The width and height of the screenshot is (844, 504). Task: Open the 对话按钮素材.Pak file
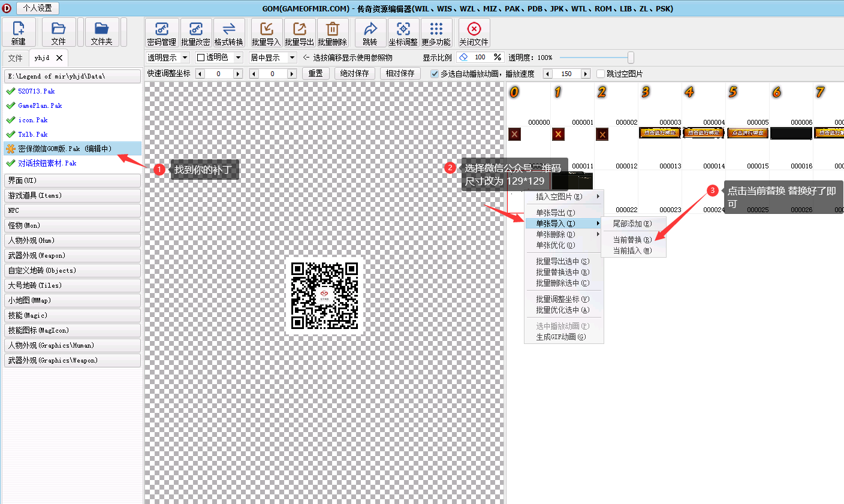pyautogui.click(x=47, y=163)
